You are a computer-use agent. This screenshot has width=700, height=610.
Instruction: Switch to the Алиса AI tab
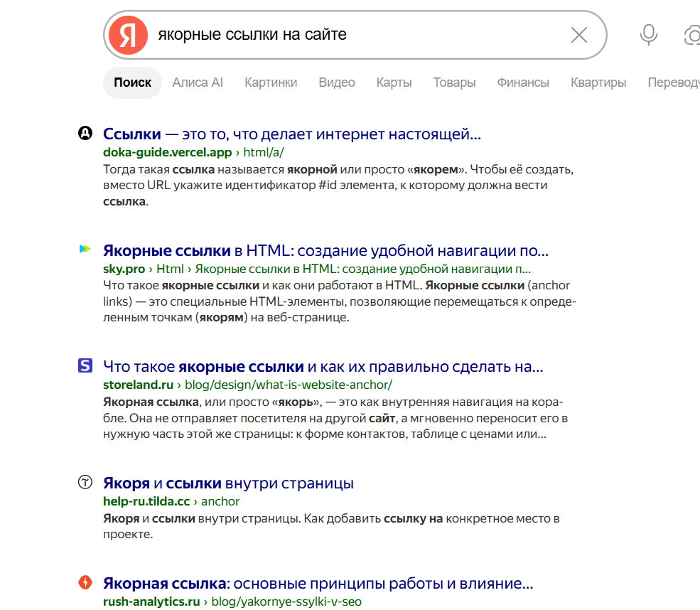198,82
